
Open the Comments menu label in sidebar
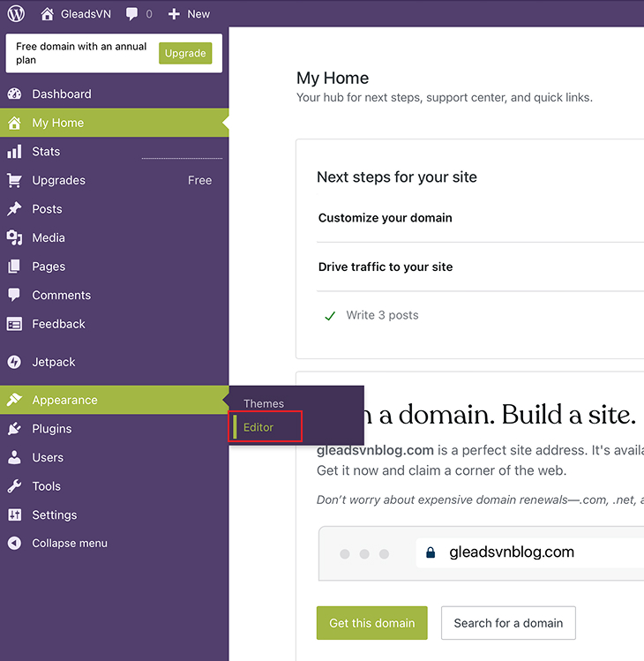(62, 295)
